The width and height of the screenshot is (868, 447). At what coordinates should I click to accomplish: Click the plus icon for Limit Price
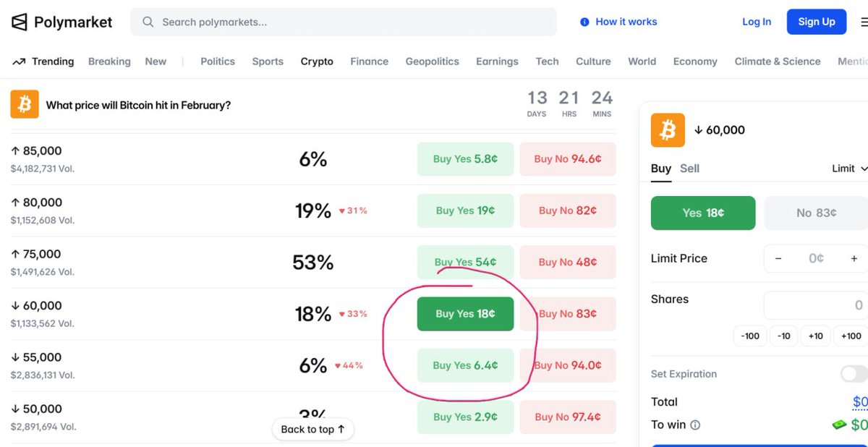[x=854, y=258]
